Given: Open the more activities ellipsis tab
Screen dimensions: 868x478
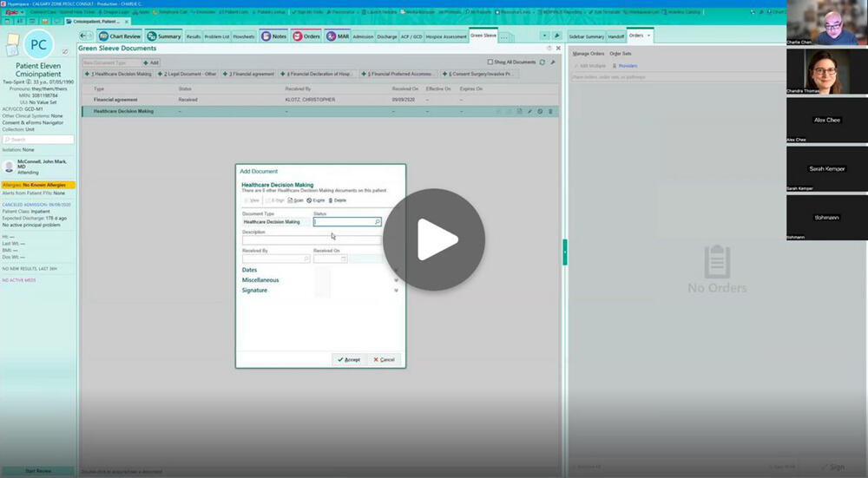Looking at the screenshot, I should coord(504,36).
